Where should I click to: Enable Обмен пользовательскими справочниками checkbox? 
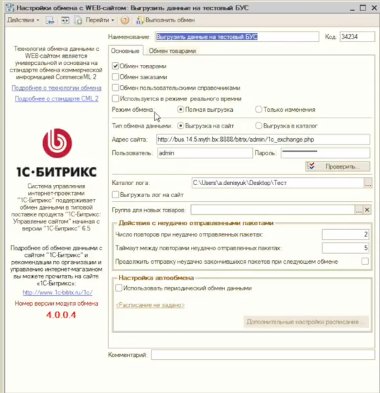pyautogui.click(x=115, y=88)
